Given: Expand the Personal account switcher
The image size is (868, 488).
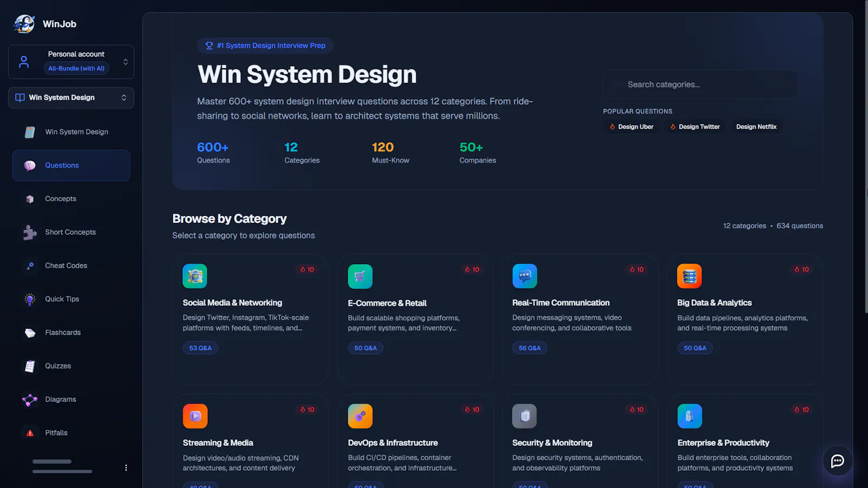Looking at the screenshot, I should click(x=71, y=62).
